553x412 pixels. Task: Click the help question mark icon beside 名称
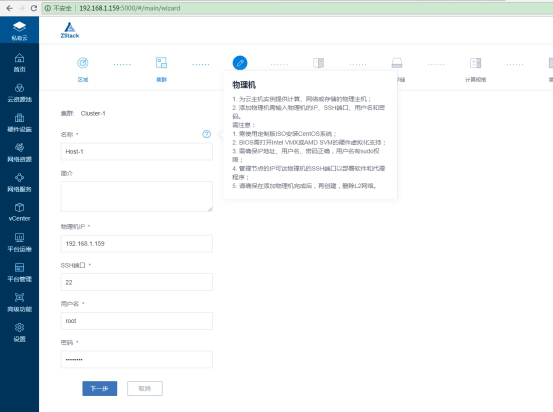coord(206,134)
